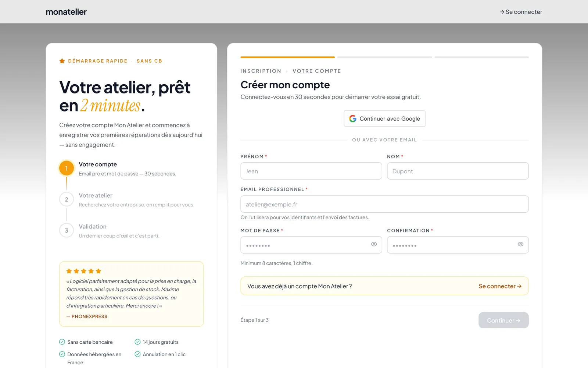Click the checkmark beside Données hébergées en France
Viewport: 588px width, 368px height.
pos(62,354)
